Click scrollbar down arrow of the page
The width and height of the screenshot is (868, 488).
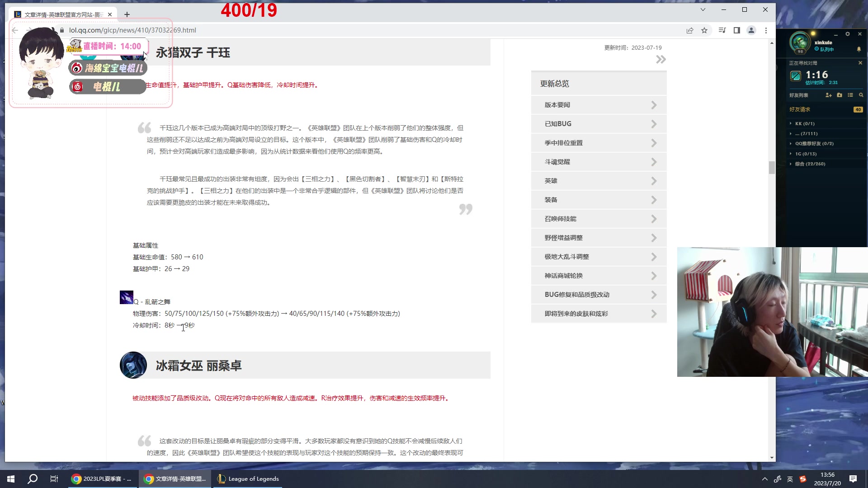772,458
